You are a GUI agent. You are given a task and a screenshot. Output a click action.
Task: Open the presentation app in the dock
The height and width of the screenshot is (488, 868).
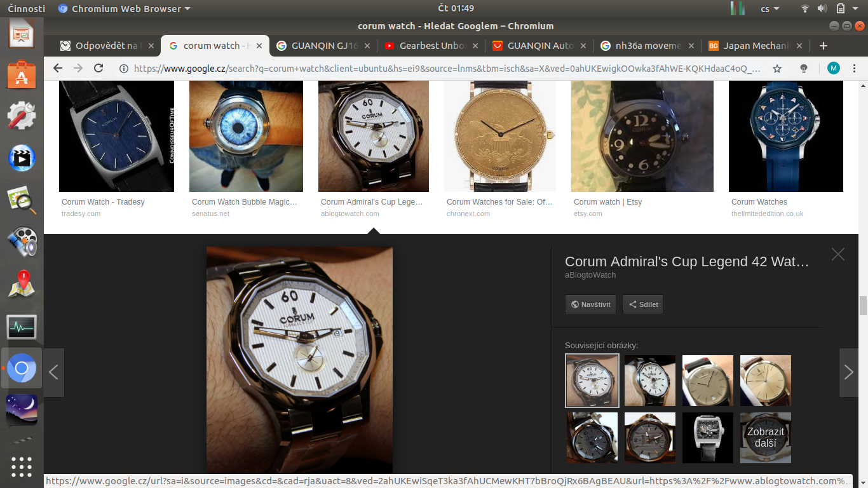[22, 34]
